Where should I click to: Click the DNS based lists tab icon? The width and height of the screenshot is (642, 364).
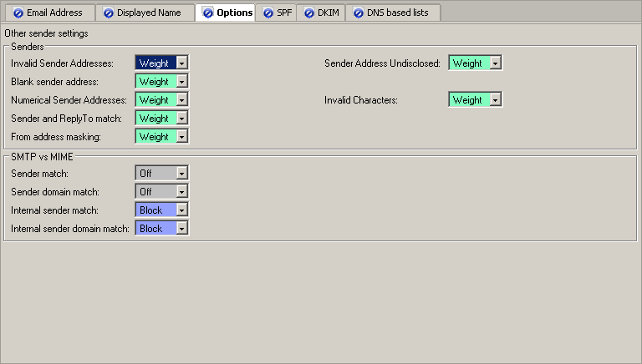pos(359,13)
